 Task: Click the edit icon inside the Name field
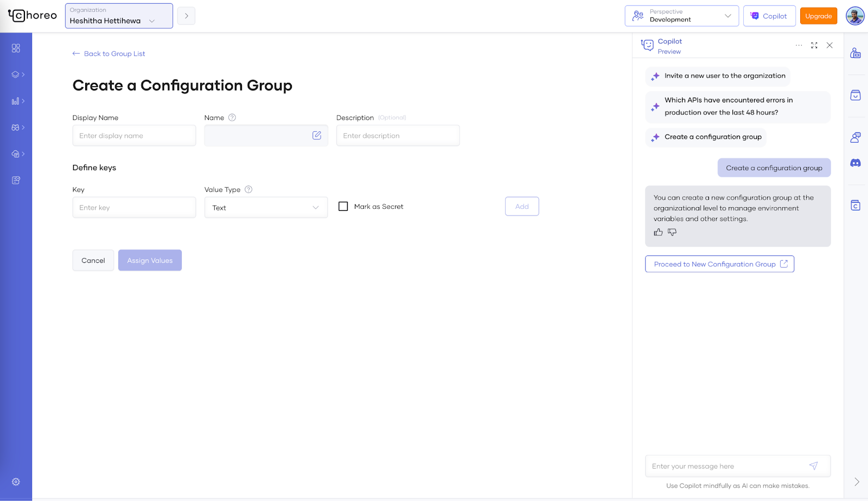317,135
